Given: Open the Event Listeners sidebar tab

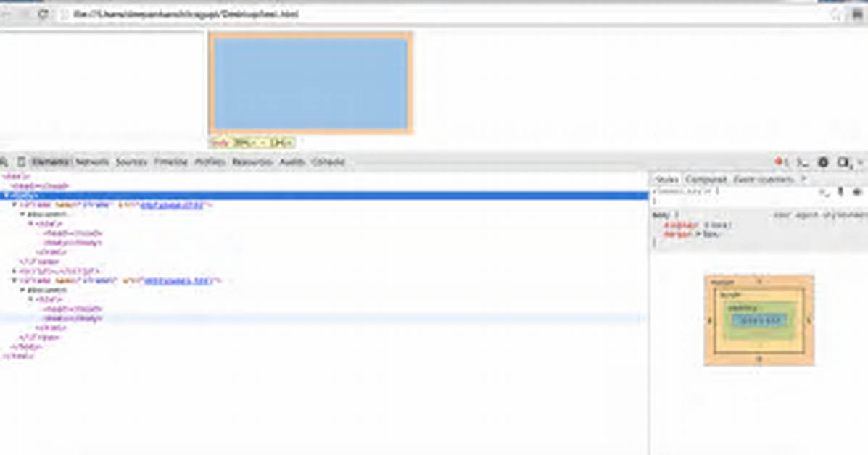Looking at the screenshot, I should [x=764, y=180].
